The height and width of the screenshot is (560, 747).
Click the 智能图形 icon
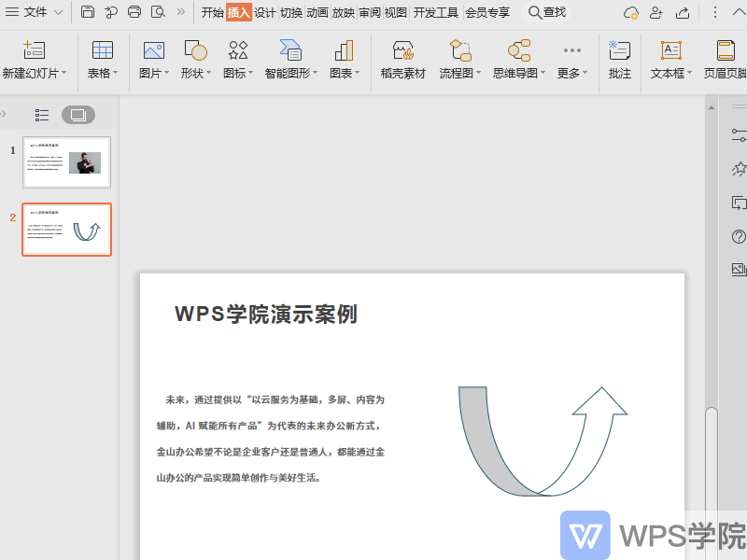click(290, 50)
